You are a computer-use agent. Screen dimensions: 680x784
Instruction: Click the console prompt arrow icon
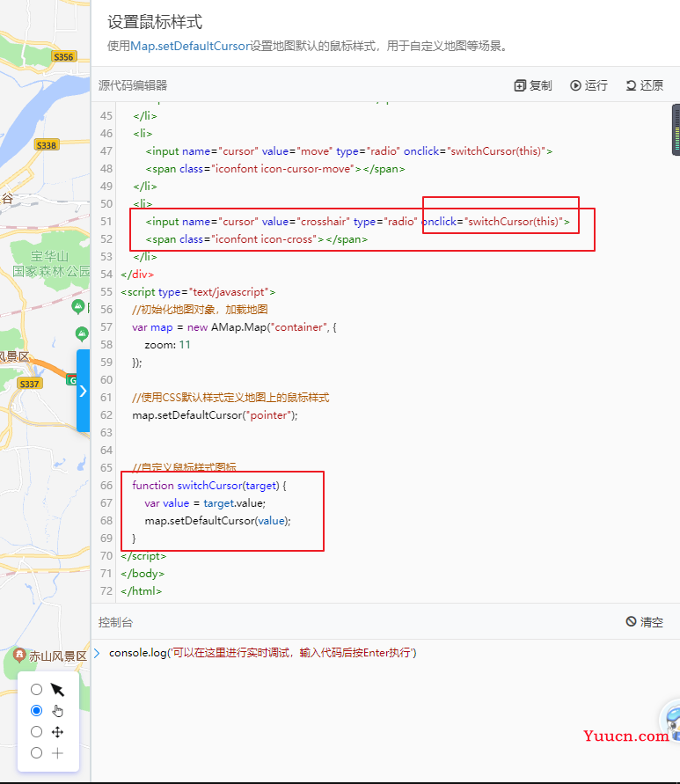[x=97, y=653]
